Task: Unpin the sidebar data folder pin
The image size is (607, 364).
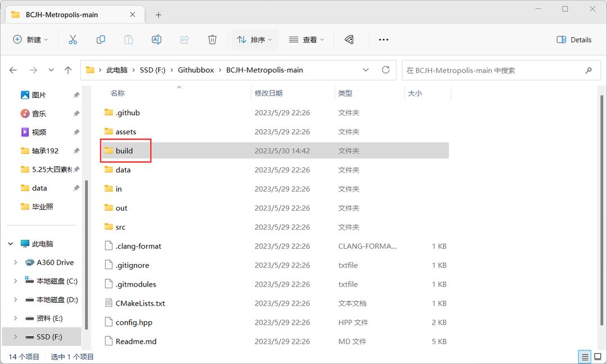Action: click(76, 188)
